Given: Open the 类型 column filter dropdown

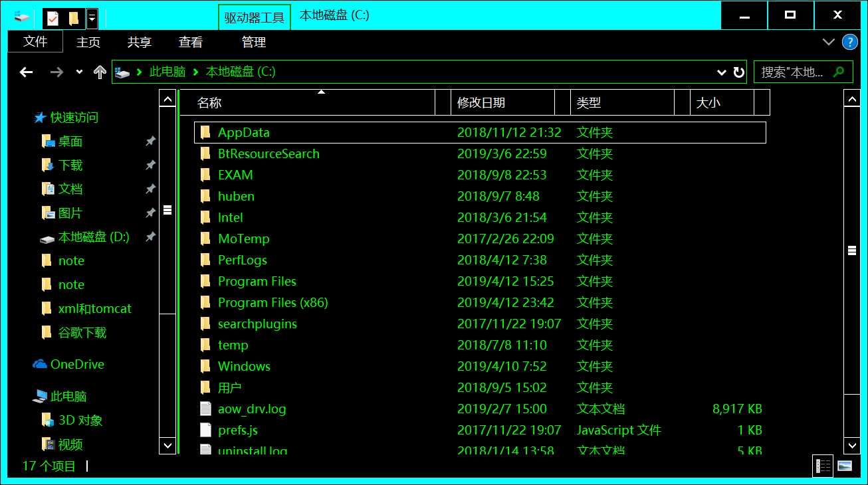Looking at the screenshot, I should point(682,102).
